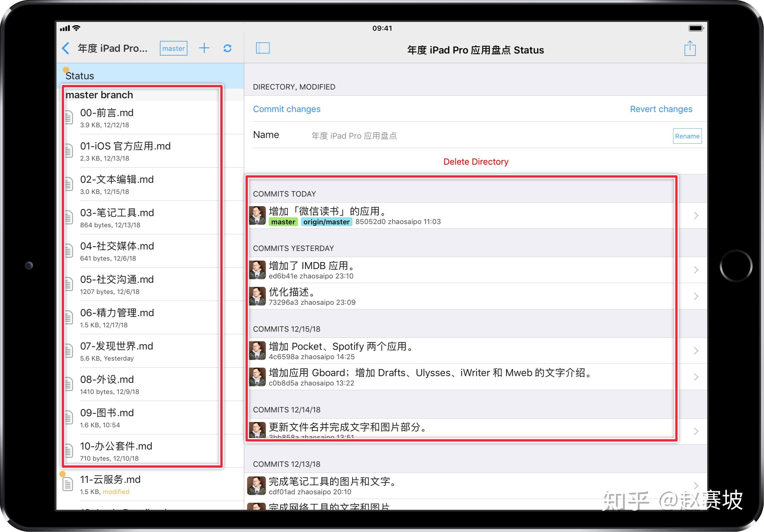Click document icon next to 09-图书.md

68,417
